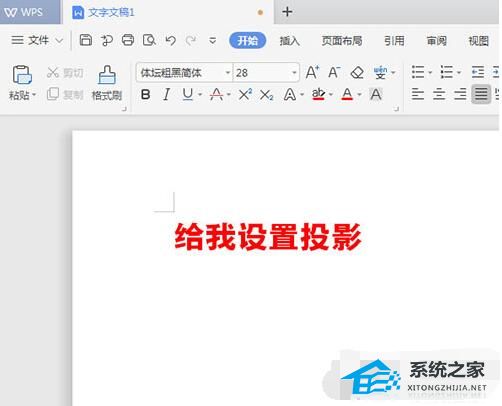Expand bulleted list style arrow
502x406 pixels.
coord(430,72)
